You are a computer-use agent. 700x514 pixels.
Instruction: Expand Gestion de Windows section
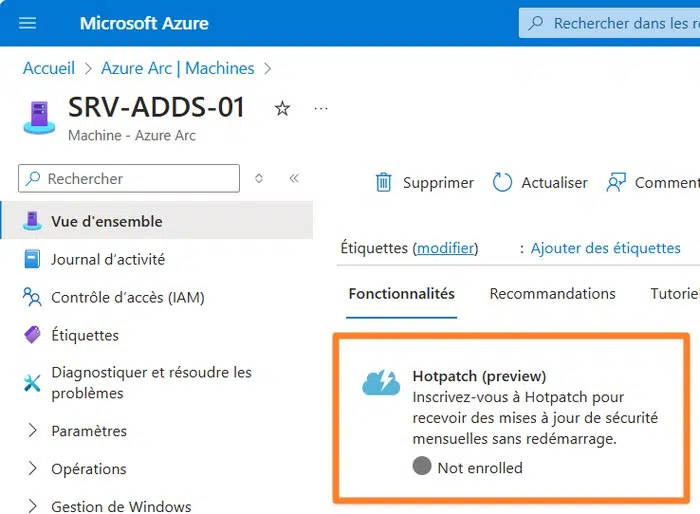coord(32,506)
